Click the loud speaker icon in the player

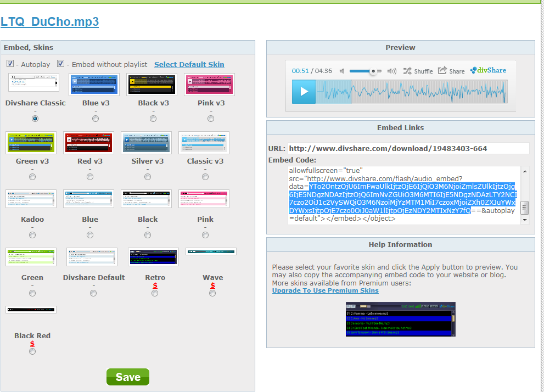point(391,71)
